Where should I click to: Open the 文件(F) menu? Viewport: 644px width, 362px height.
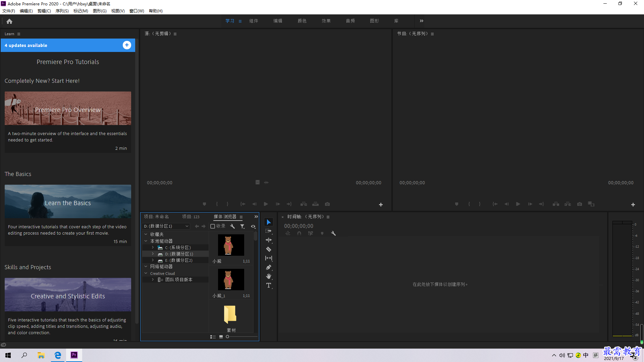[9, 11]
